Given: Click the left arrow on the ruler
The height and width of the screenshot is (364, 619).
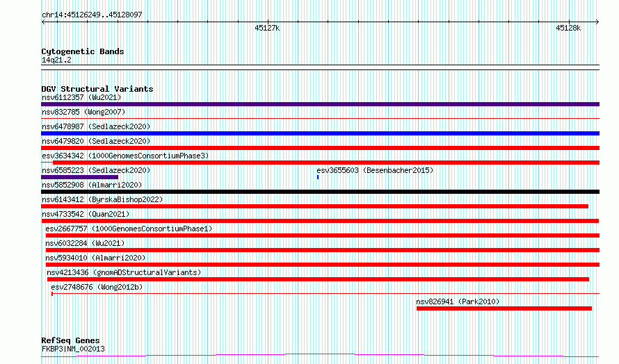Looking at the screenshot, I should 43,22.
